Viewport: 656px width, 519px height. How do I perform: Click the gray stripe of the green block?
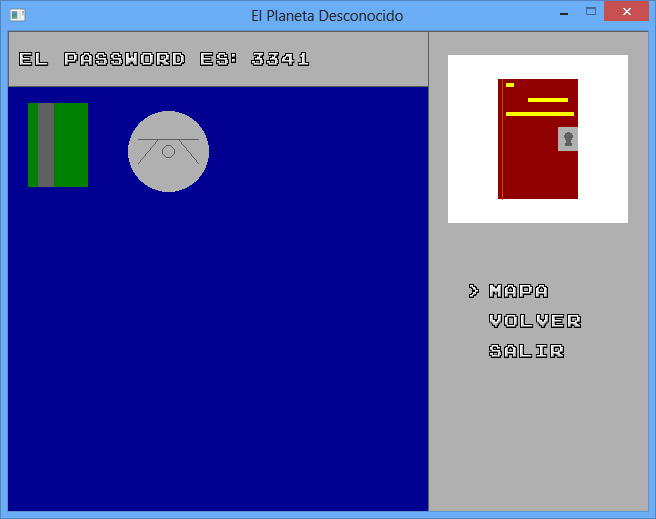45,145
